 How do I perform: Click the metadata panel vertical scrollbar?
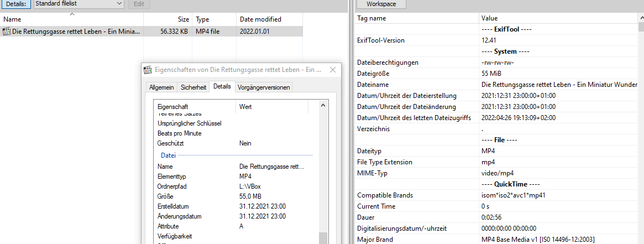coord(641,128)
